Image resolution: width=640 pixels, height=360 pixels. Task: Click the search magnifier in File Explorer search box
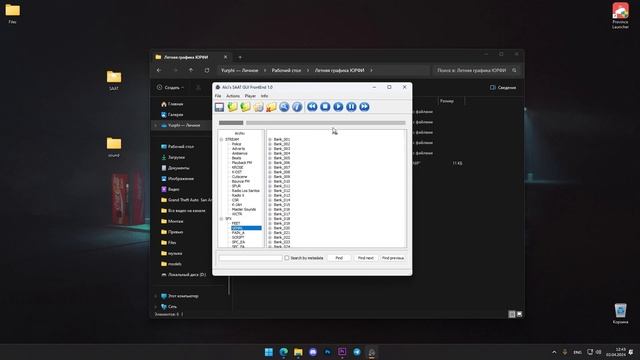coord(514,70)
